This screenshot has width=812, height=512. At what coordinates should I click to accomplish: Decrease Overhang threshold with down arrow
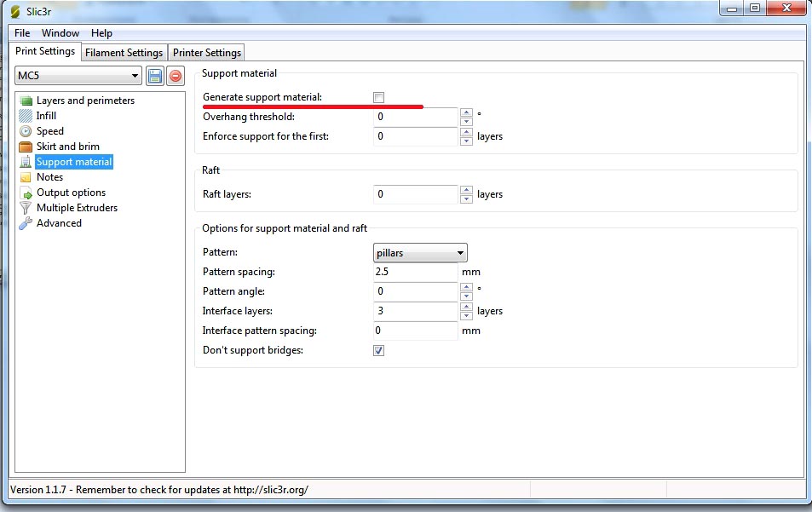(x=466, y=121)
